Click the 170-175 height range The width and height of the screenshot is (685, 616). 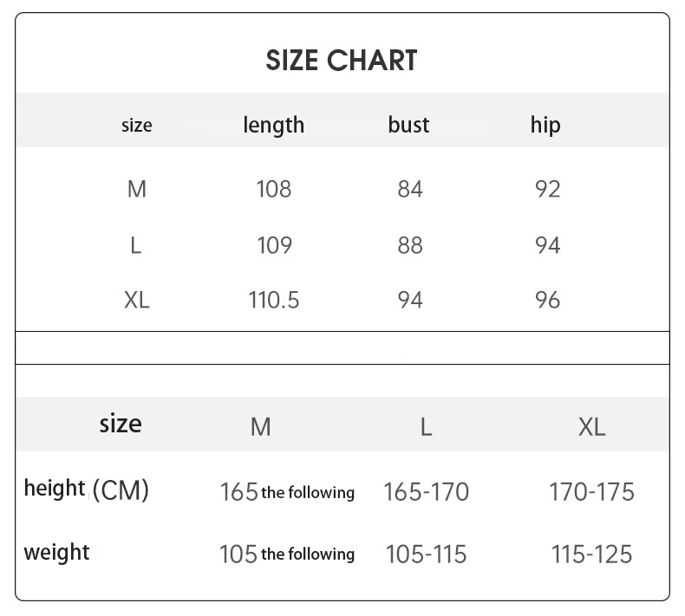tap(591, 492)
